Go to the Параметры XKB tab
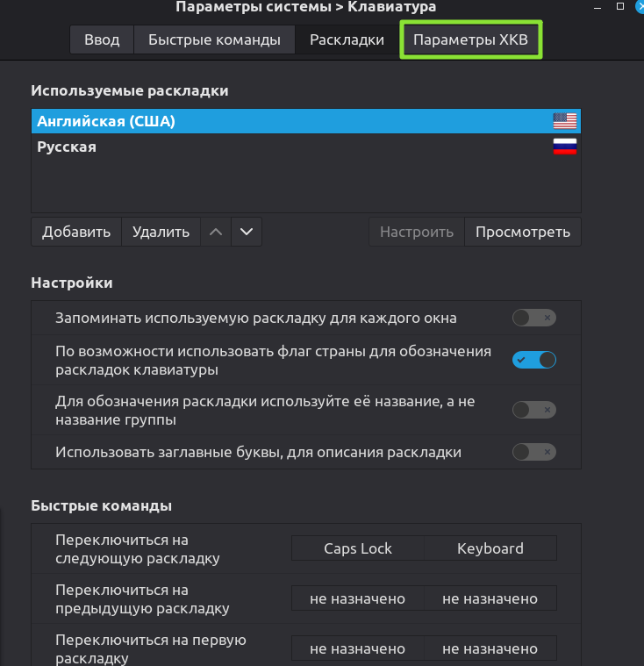Screen dimensions: 644x666 471,39
